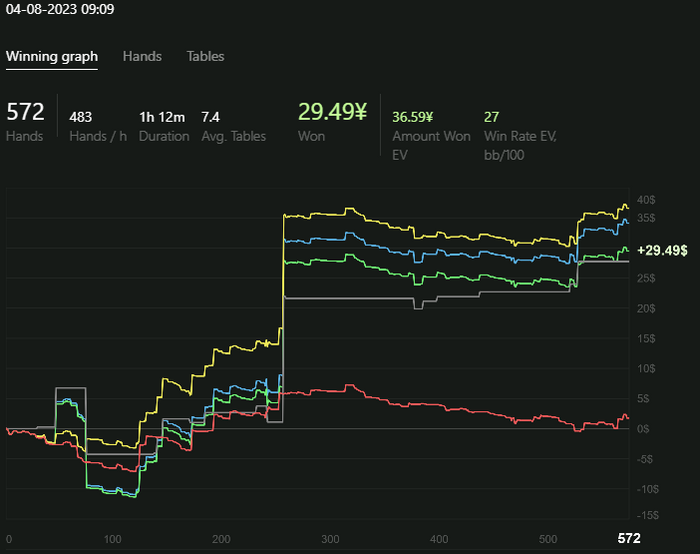700x554 pixels.
Task: Click the 20$ y-axis label
Action: (x=646, y=308)
